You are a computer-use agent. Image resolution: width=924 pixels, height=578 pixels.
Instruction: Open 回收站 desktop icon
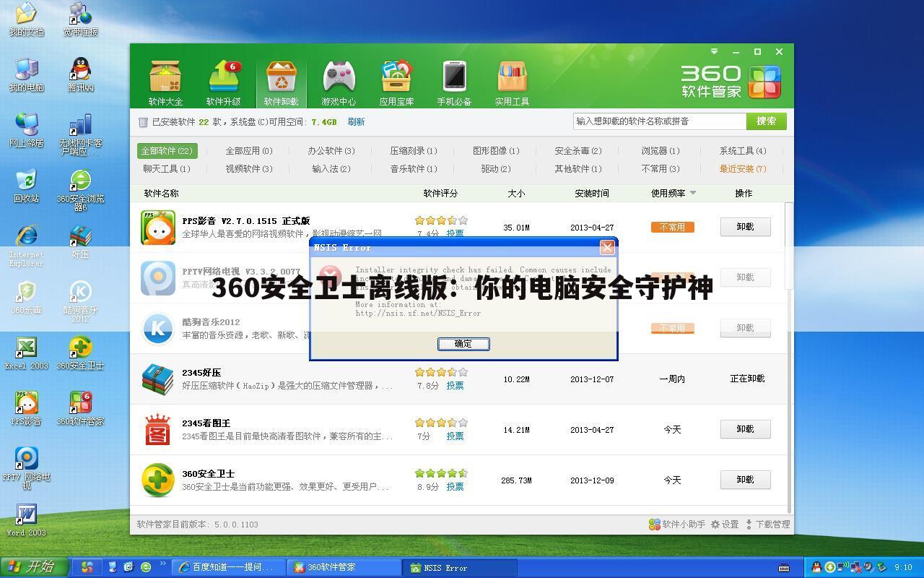[26, 186]
